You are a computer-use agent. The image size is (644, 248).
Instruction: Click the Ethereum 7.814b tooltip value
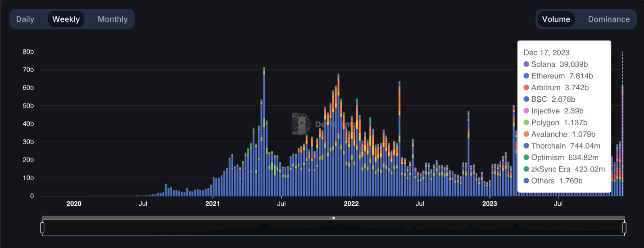pyautogui.click(x=581, y=76)
